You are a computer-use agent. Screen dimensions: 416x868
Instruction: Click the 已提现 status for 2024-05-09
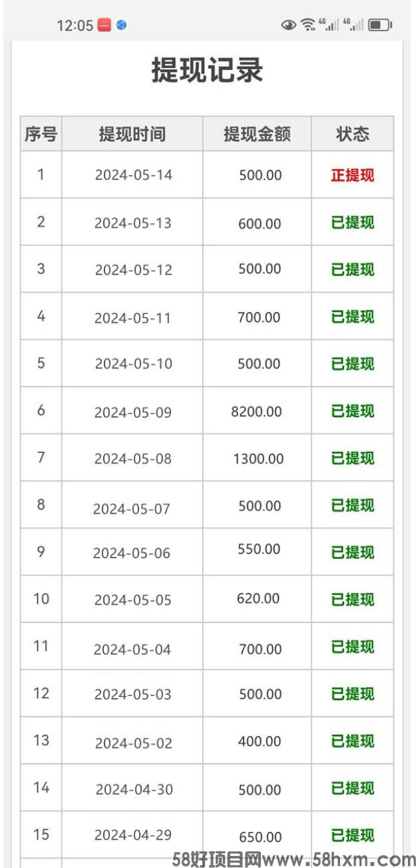click(353, 411)
